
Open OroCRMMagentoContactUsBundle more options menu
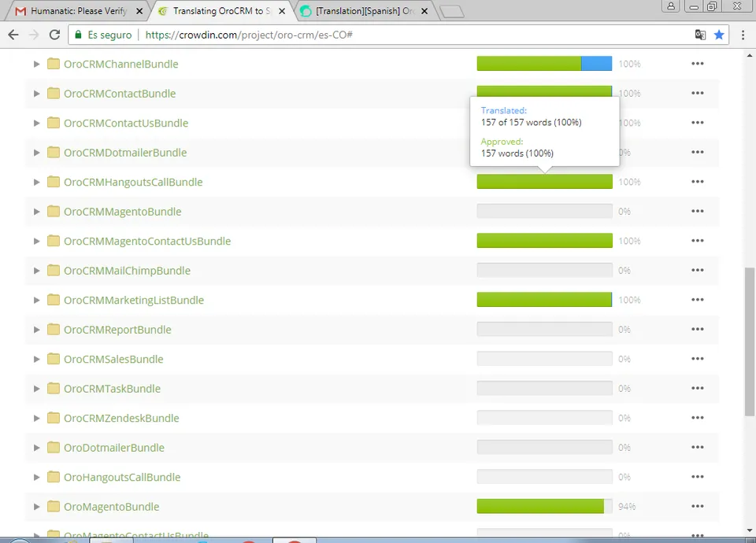697,241
